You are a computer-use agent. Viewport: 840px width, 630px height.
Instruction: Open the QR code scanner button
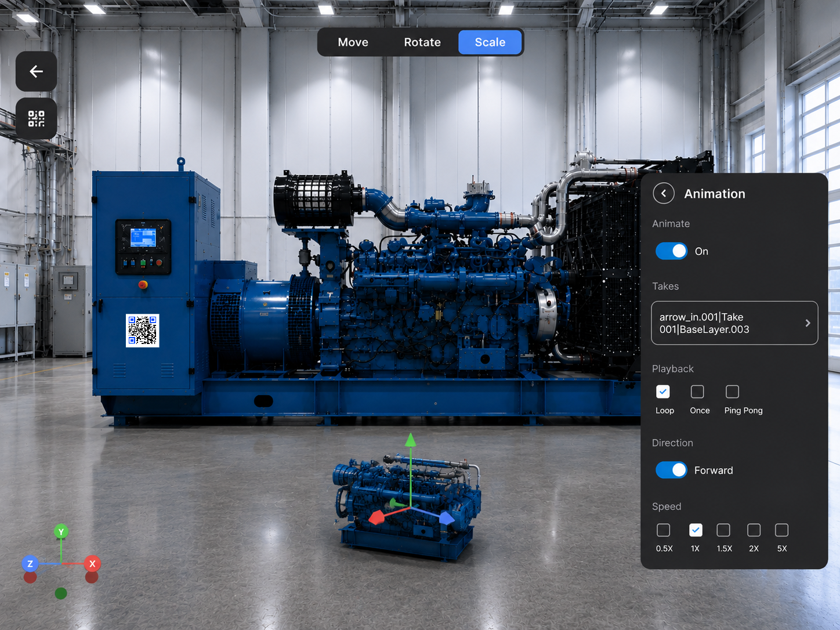click(x=36, y=119)
